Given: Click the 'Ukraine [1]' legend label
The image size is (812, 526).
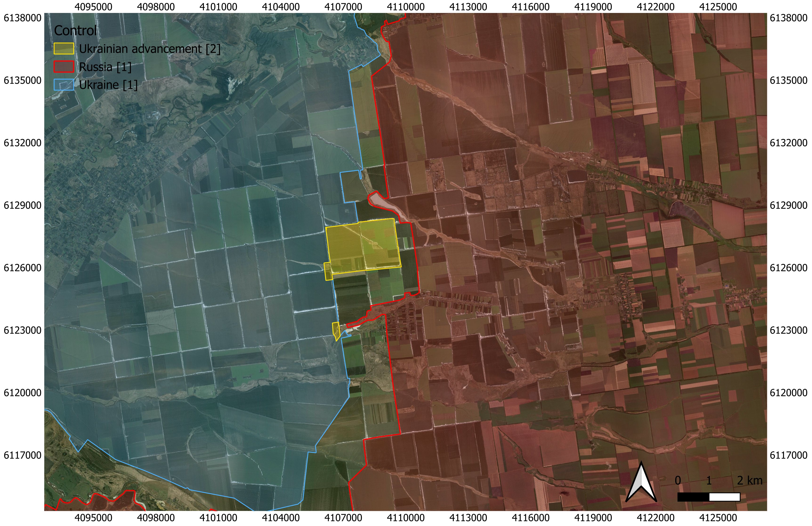Looking at the screenshot, I should [108, 85].
